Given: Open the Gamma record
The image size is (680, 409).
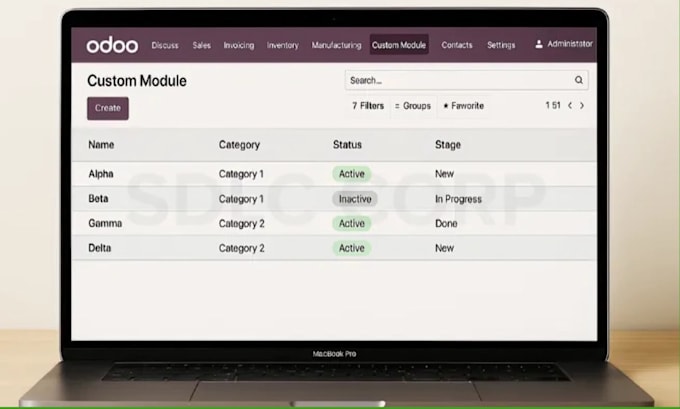Looking at the screenshot, I should (105, 223).
